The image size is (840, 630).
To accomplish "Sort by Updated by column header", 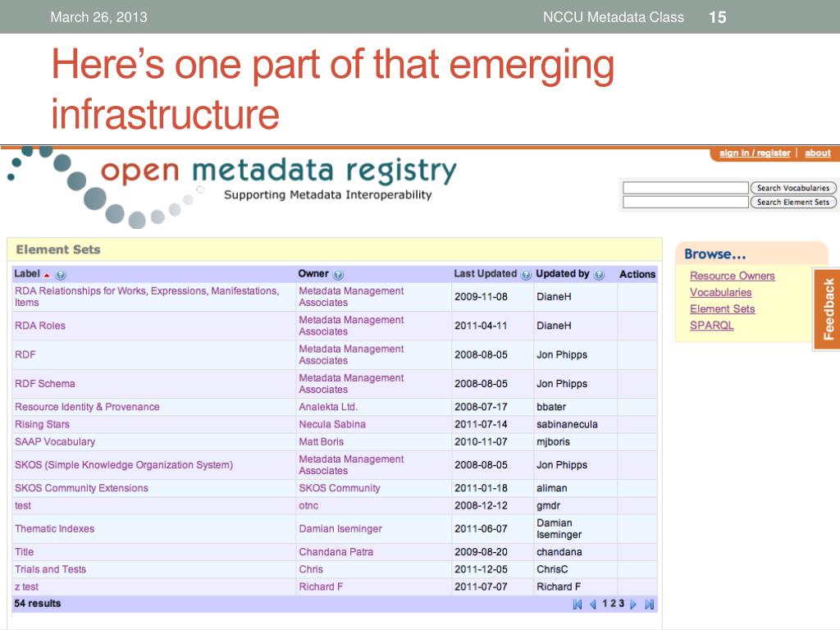I will point(563,274).
